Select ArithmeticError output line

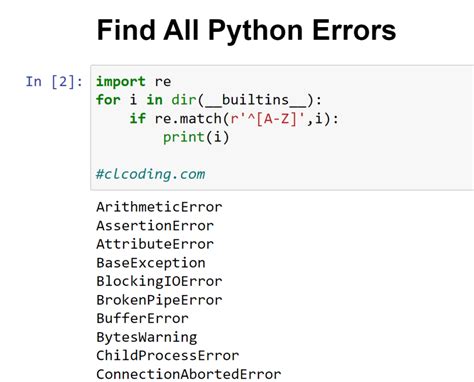(159, 207)
